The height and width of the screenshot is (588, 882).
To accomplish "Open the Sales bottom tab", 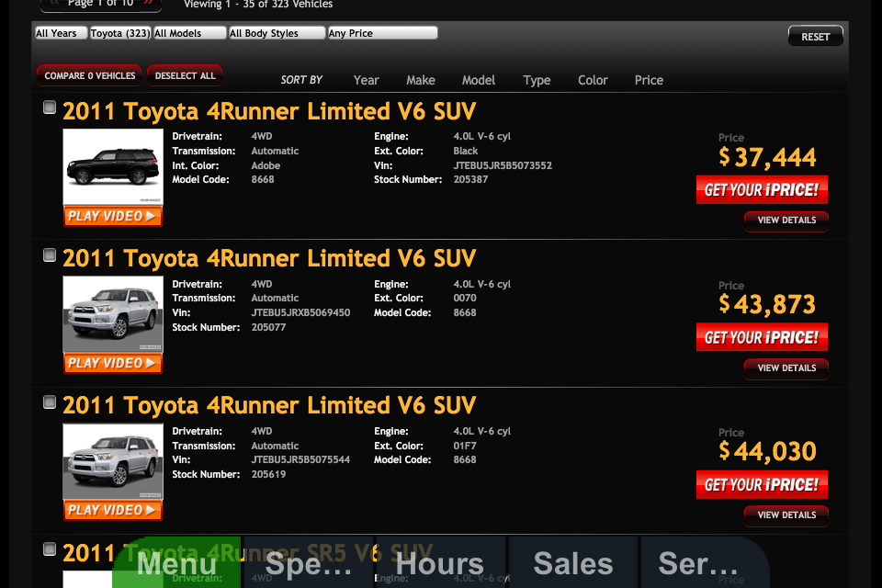I will tap(572, 562).
